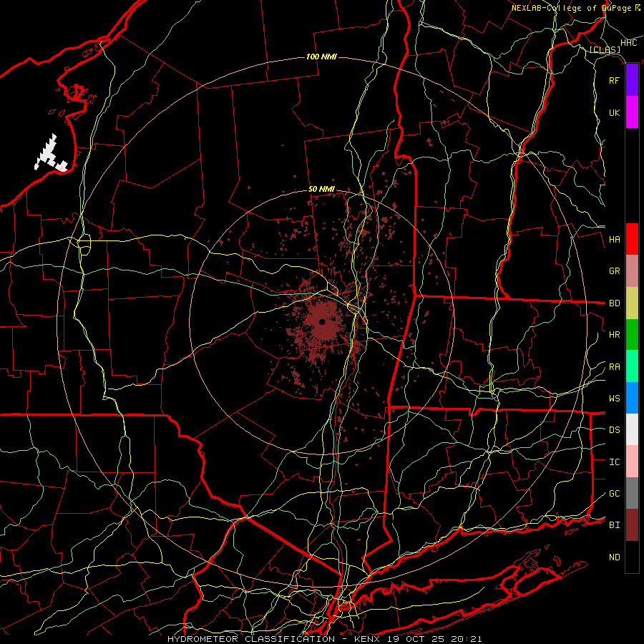Click the "UK" legend label
The image size is (644, 644).
point(614,113)
